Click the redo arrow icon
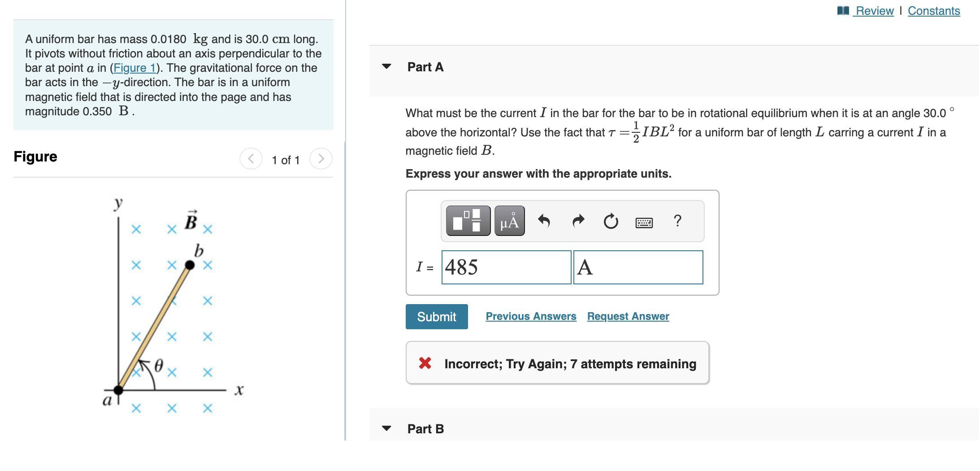Image resolution: width=980 pixels, height=471 pixels. click(x=578, y=221)
